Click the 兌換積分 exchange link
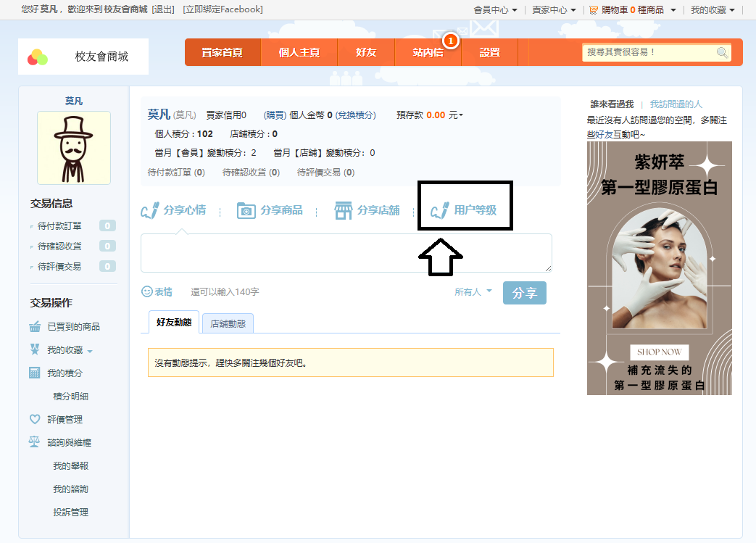 click(356, 115)
